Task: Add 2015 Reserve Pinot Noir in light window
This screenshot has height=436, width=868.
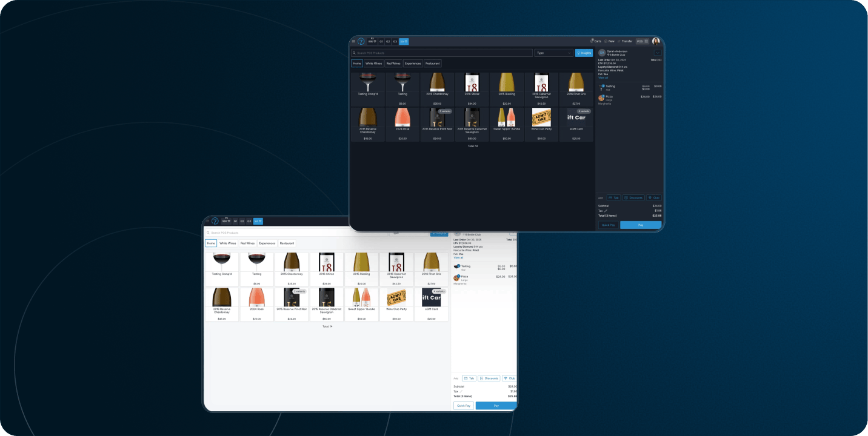Action: 292,305
